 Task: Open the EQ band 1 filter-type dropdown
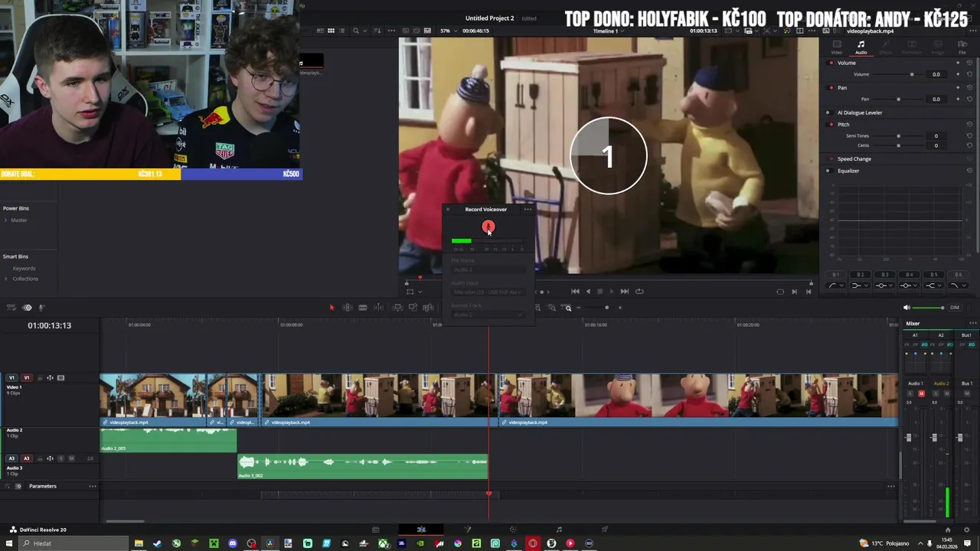pos(836,285)
